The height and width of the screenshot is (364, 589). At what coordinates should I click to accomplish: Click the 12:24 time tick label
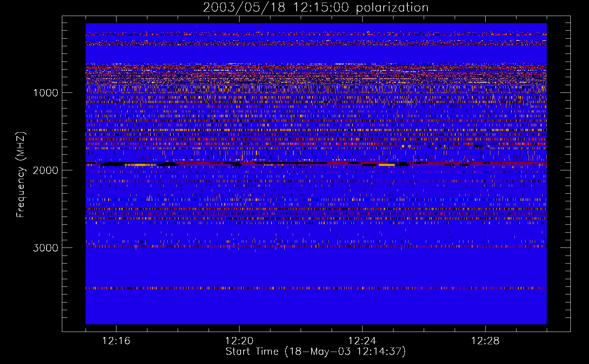pos(362,341)
